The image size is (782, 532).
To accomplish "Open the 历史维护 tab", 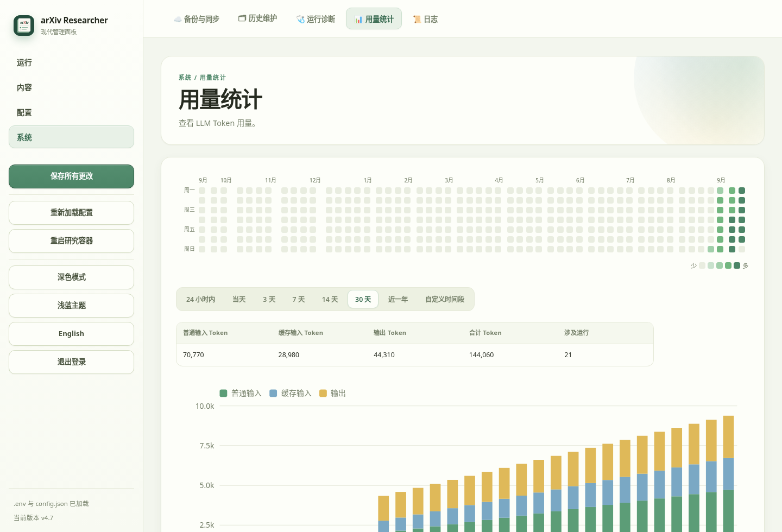I will coord(258,18).
